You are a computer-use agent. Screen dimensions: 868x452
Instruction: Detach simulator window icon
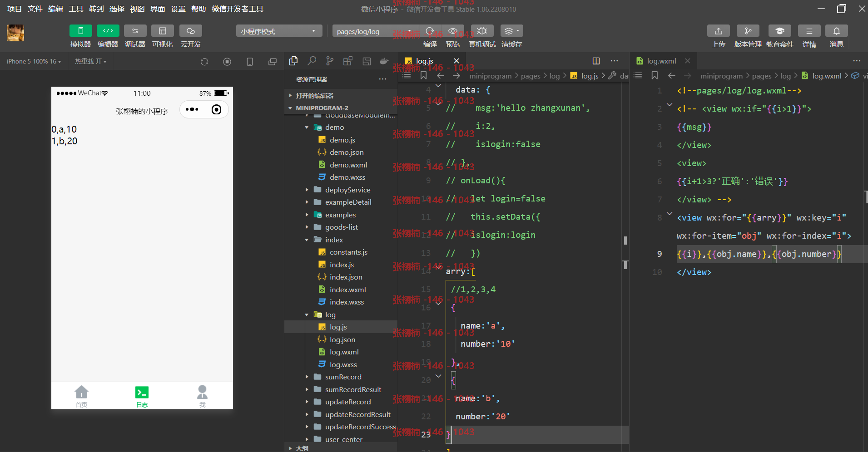coord(273,61)
